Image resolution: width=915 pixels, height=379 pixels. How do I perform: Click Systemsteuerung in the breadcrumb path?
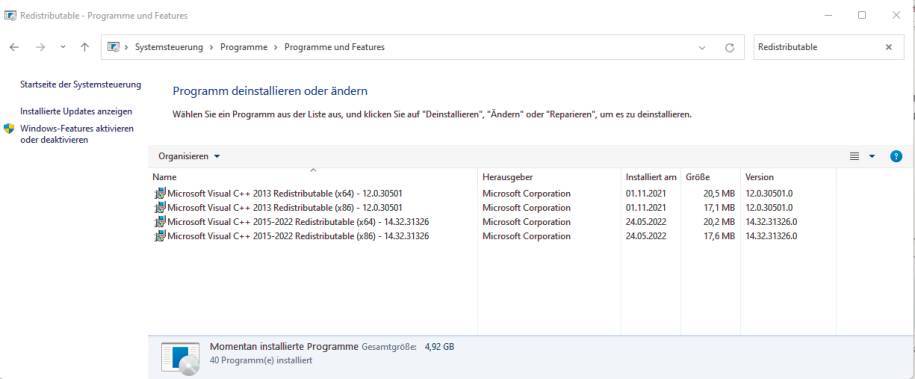[169, 47]
